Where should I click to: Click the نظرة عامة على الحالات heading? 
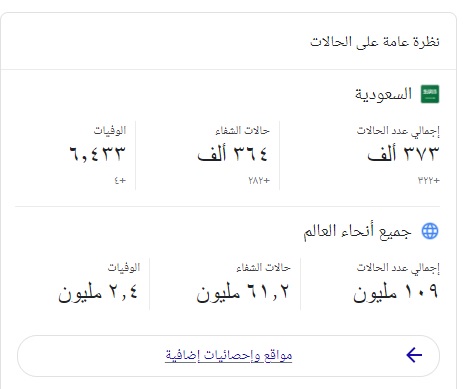point(375,42)
